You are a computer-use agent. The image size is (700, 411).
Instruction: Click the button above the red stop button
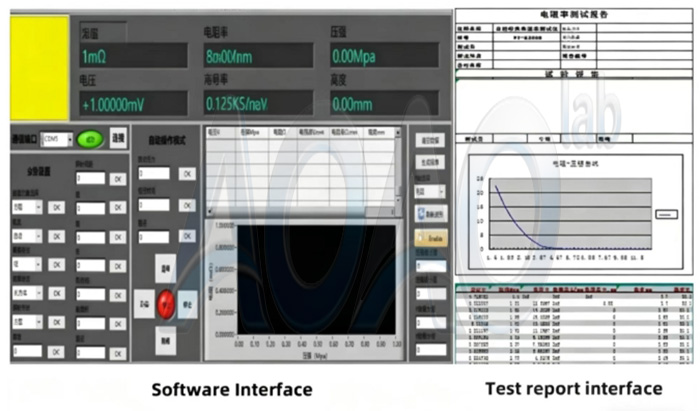tap(167, 268)
